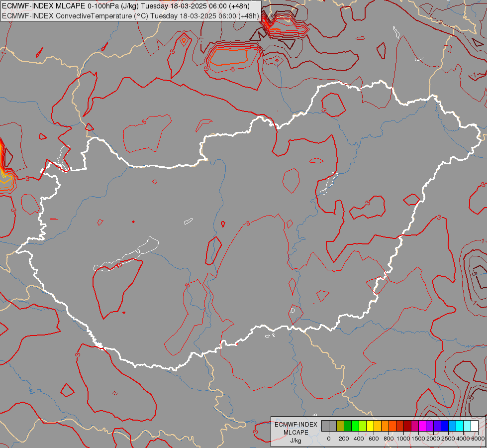Select the dark red legend swatch
This screenshot has width=487, height=448.
point(408,426)
